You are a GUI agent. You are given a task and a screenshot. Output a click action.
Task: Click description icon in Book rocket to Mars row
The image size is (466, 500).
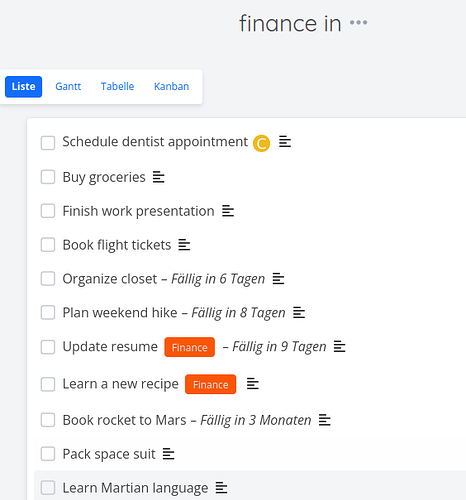325,420
